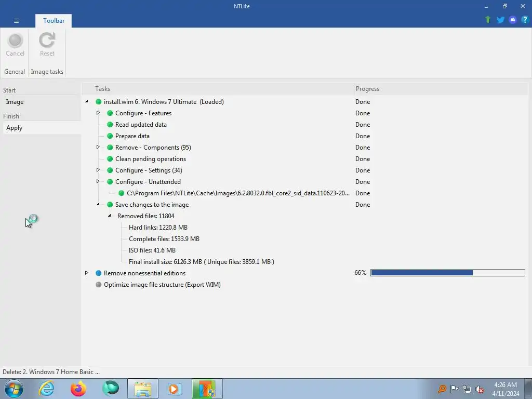Click the status dot beside Clean pending operations

[x=110, y=159]
